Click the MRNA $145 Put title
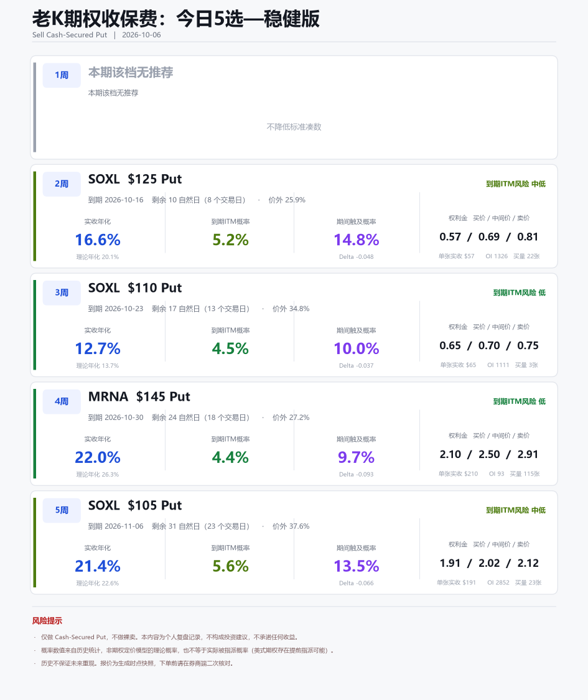 click(139, 397)
